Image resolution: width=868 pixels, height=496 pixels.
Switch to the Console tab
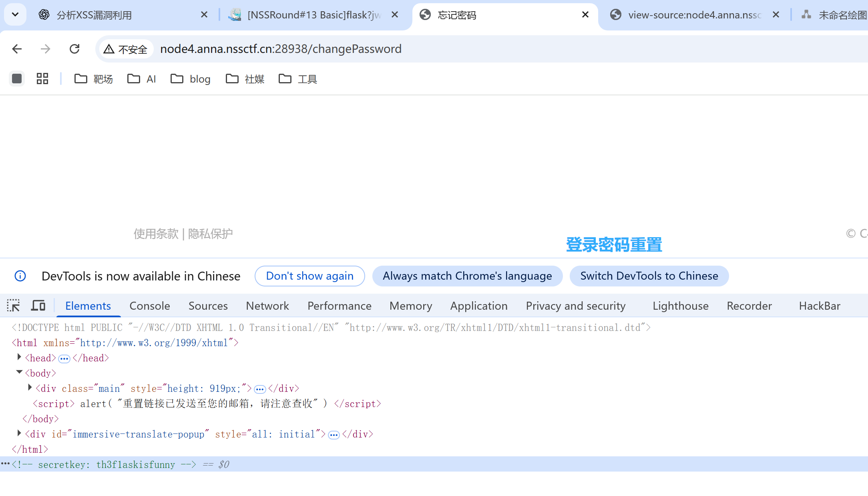click(x=150, y=306)
